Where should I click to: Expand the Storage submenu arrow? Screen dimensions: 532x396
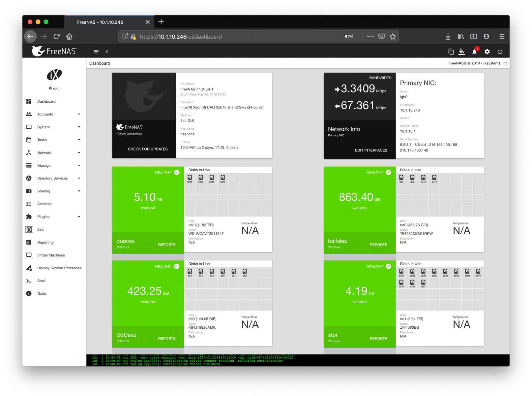tap(79, 166)
